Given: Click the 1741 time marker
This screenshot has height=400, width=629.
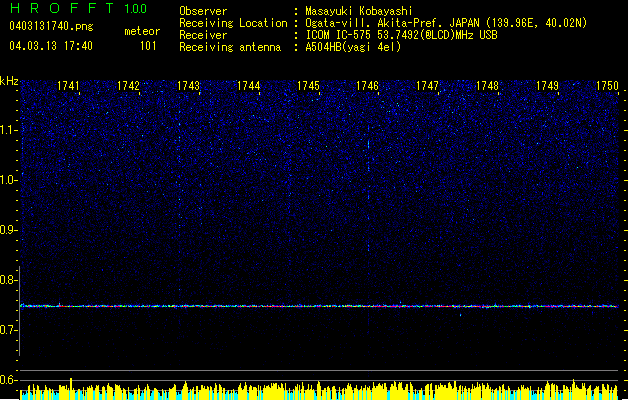Looking at the screenshot, I should [x=69, y=87].
